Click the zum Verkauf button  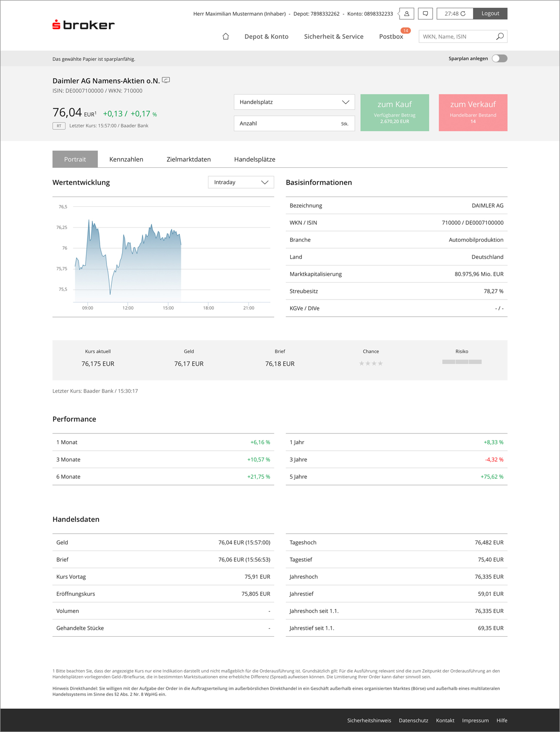473,113
